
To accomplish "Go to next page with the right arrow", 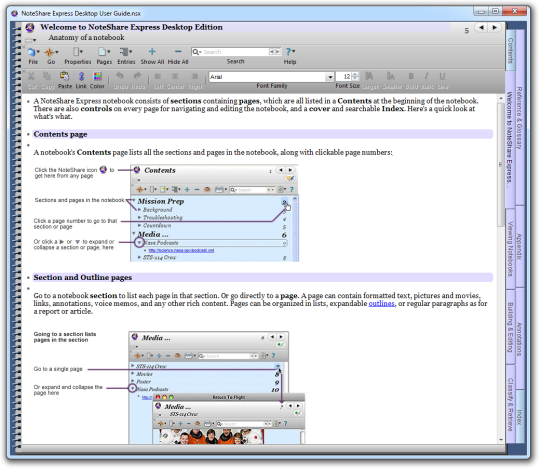I will tap(495, 28).
